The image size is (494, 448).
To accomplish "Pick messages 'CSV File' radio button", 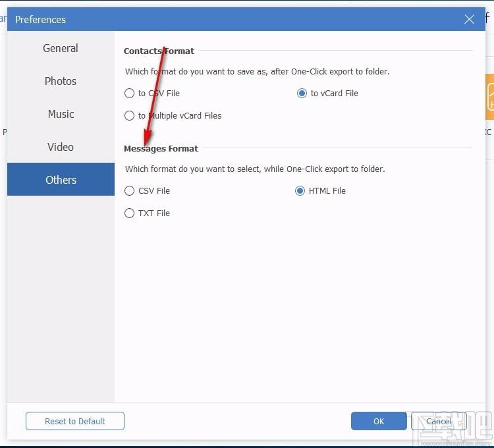I will (x=129, y=191).
